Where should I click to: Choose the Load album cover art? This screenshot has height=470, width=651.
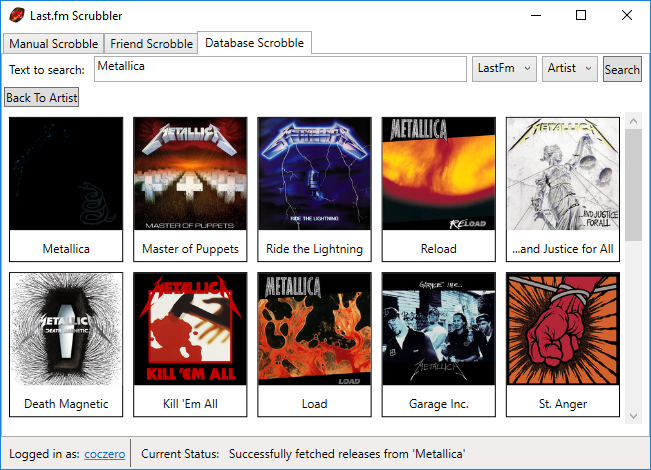pyautogui.click(x=314, y=329)
